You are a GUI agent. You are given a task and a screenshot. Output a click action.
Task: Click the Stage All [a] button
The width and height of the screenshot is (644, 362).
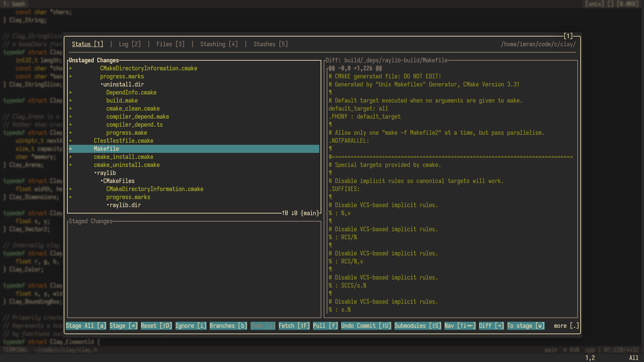point(85,325)
